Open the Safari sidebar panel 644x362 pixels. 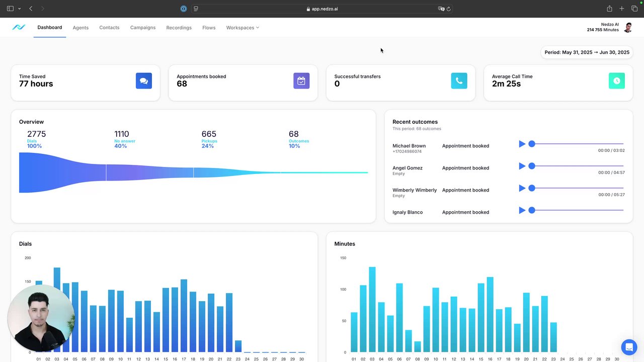(10, 9)
